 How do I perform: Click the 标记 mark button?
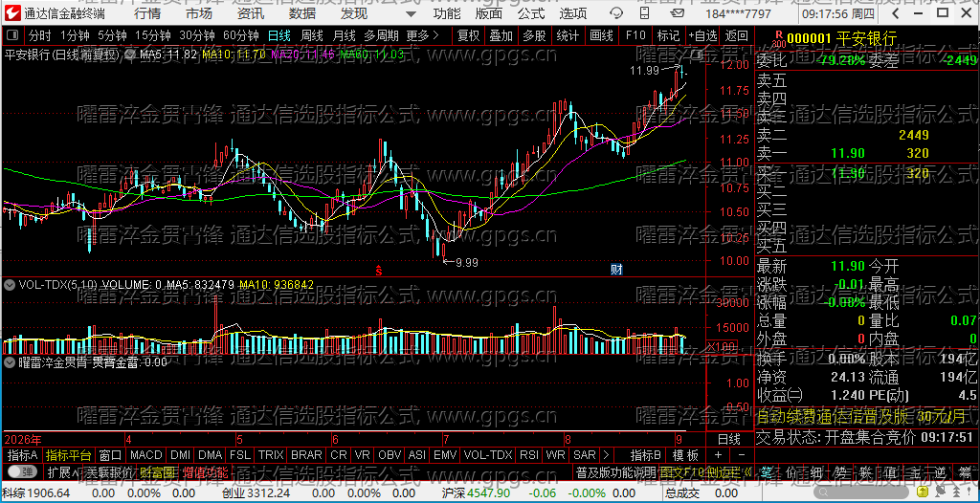(668, 35)
